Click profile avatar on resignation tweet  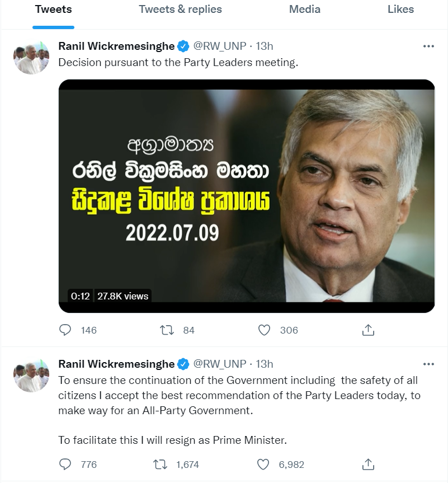pos(31,376)
